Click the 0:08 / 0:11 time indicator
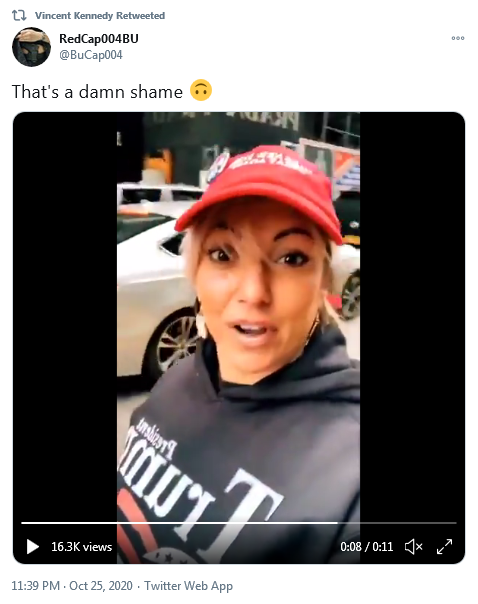Screen dimensions: 478x604 click(366, 547)
